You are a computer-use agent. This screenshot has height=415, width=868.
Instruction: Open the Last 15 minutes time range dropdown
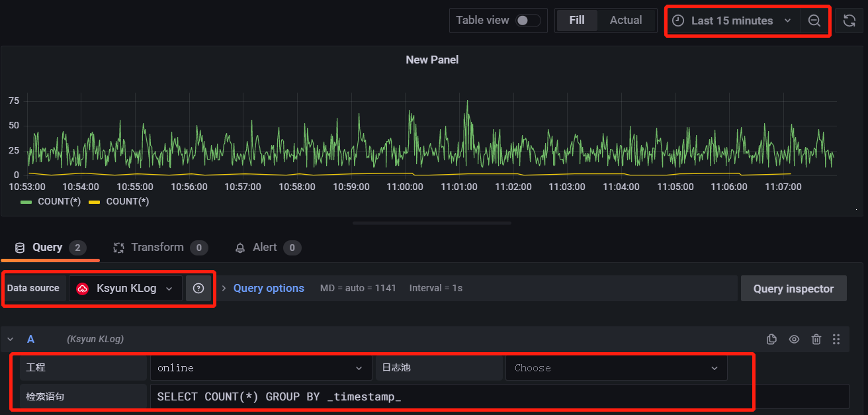tap(732, 21)
